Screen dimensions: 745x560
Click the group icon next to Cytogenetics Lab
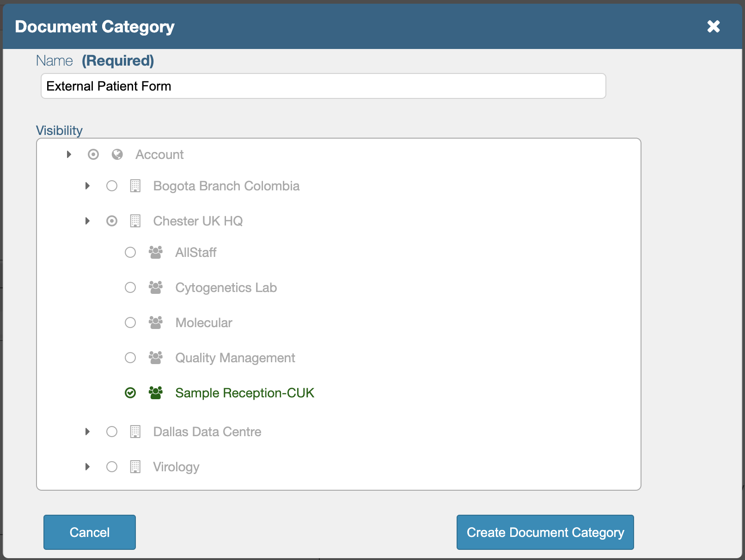156,287
